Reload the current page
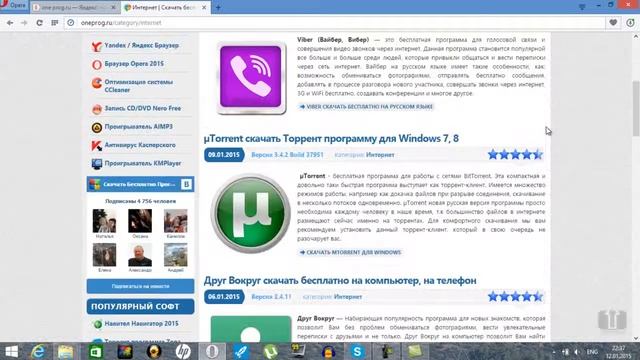640x360 pixels. point(39,23)
